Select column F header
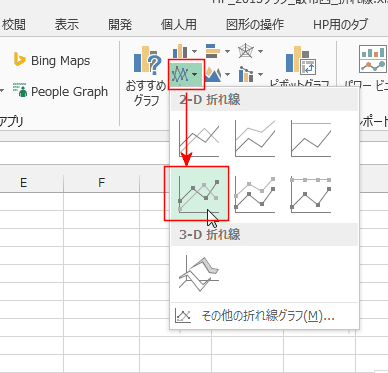This screenshot has width=388, height=373. (x=101, y=182)
